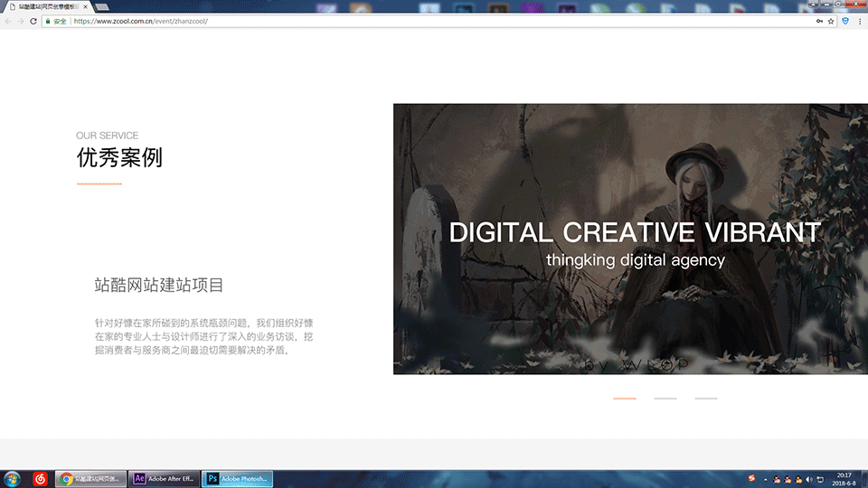Click the Sogou input method tray icon

pyautogui.click(x=751, y=479)
